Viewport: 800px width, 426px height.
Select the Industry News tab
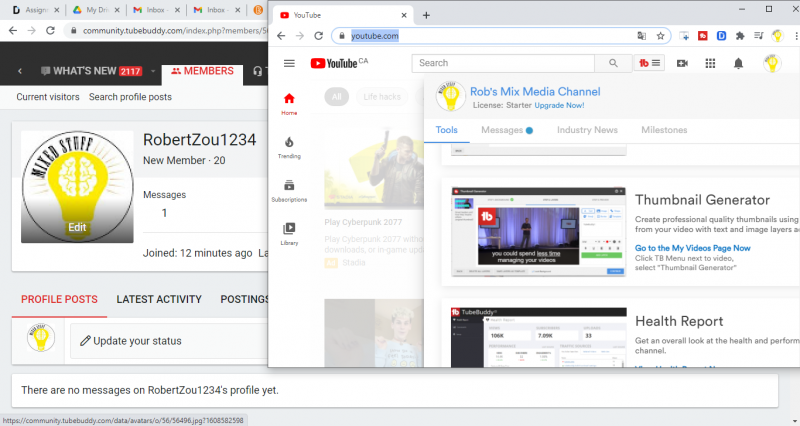tap(587, 130)
